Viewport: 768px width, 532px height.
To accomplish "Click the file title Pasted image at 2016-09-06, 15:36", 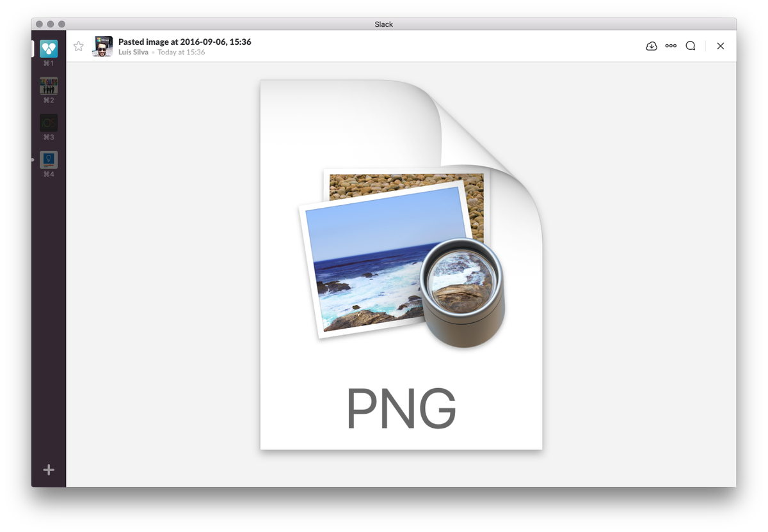I will pyautogui.click(x=185, y=42).
